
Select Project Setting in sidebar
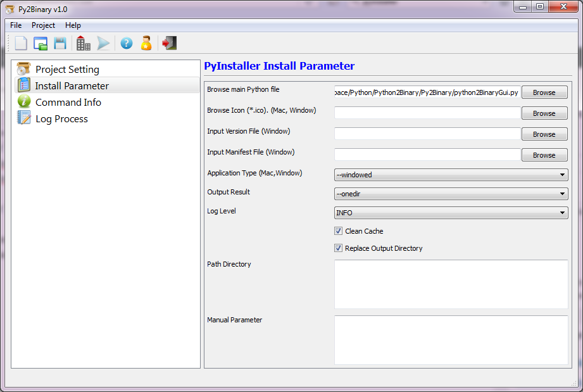point(107,69)
